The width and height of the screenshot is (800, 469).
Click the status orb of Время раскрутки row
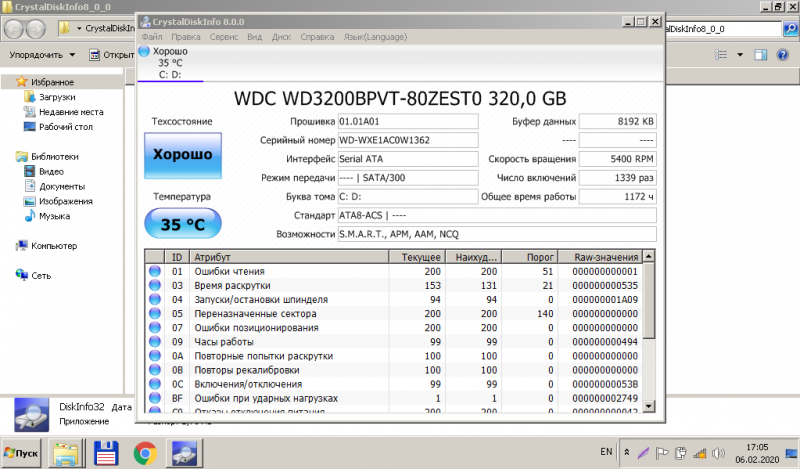point(155,285)
